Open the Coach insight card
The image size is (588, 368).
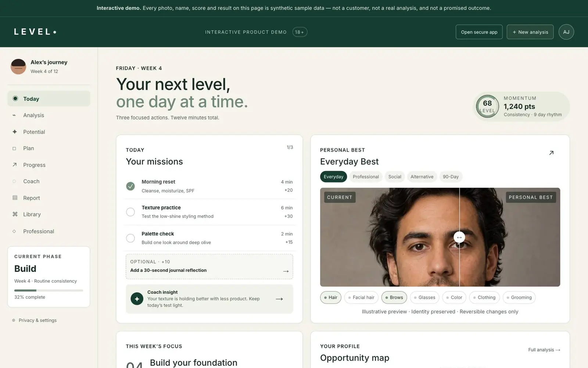209,299
